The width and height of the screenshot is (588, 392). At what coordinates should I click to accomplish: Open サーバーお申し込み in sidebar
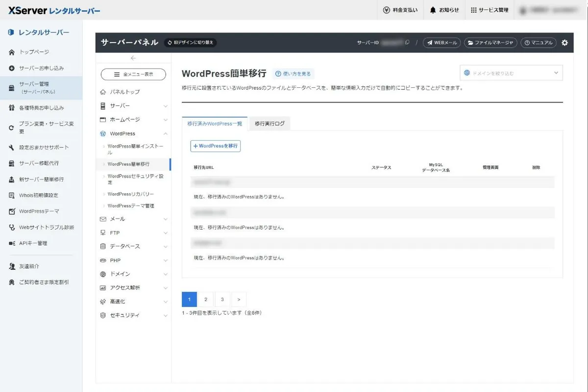[x=41, y=68]
